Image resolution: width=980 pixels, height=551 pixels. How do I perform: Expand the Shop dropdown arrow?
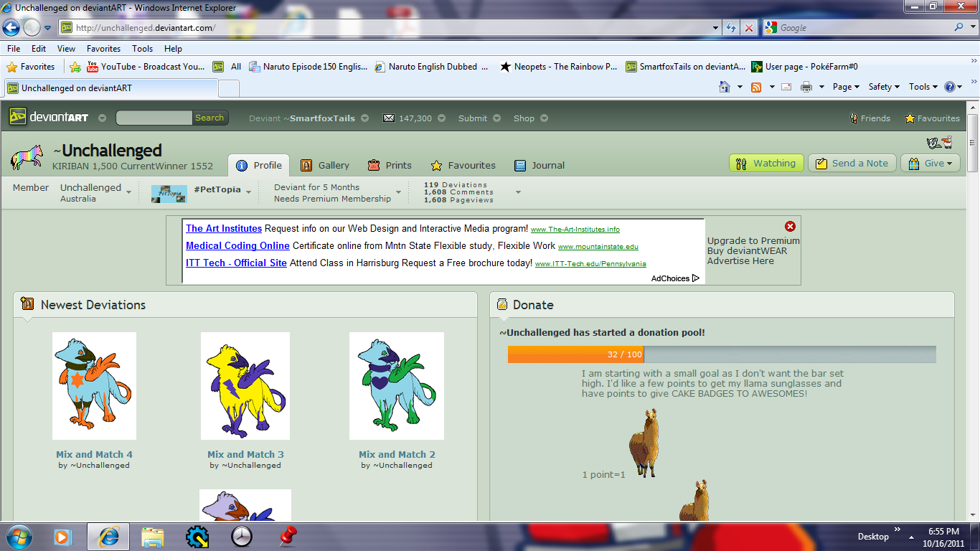pos(544,118)
